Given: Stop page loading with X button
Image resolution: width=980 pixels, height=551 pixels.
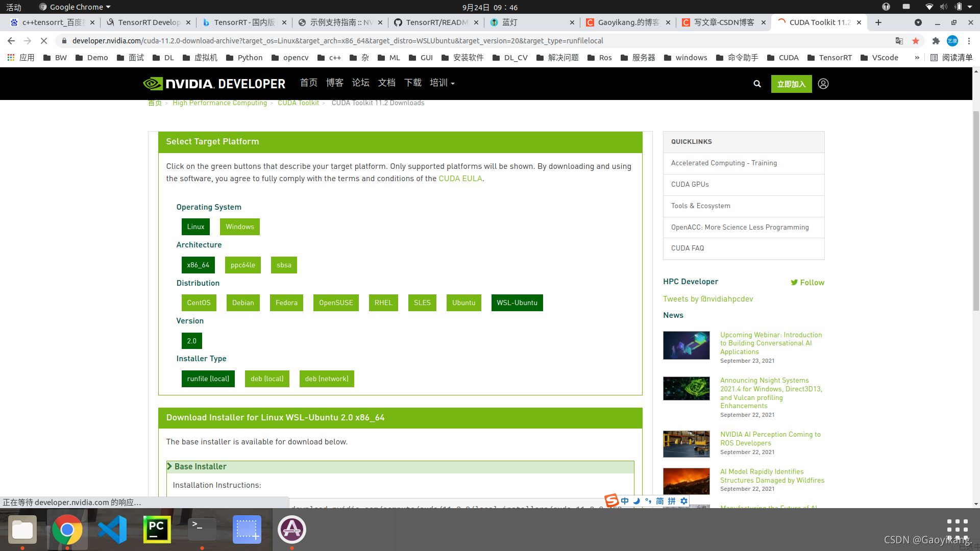Looking at the screenshot, I should [44, 41].
